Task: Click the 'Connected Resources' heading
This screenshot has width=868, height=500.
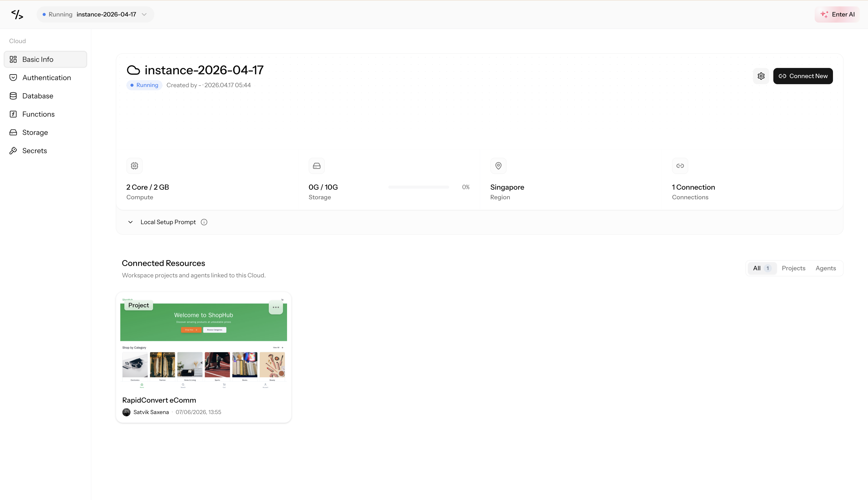Action: click(163, 263)
